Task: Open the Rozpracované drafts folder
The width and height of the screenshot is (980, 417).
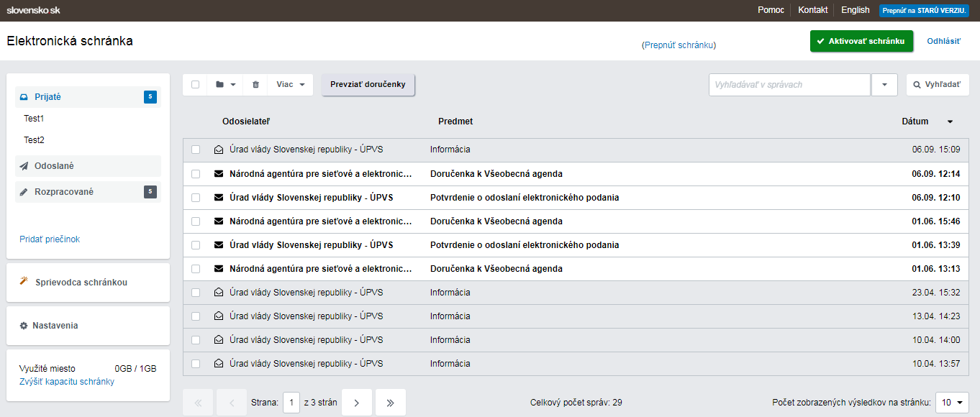Action: click(88, 192)
